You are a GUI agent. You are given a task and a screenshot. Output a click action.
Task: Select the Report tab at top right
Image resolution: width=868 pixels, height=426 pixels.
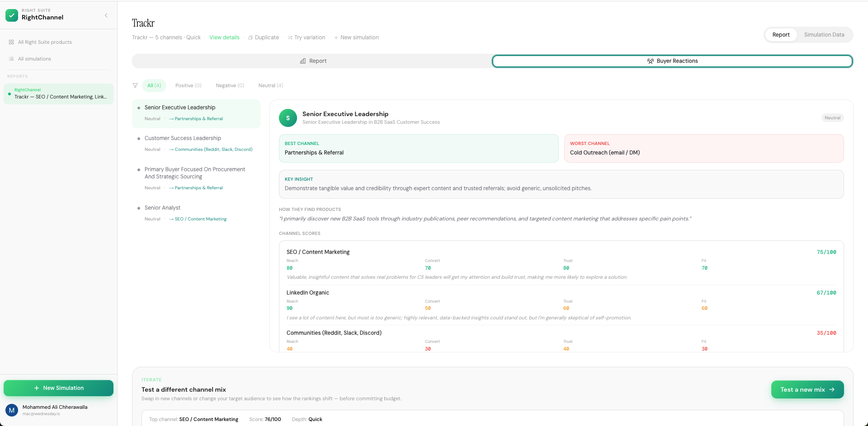(x=781, y=34)
